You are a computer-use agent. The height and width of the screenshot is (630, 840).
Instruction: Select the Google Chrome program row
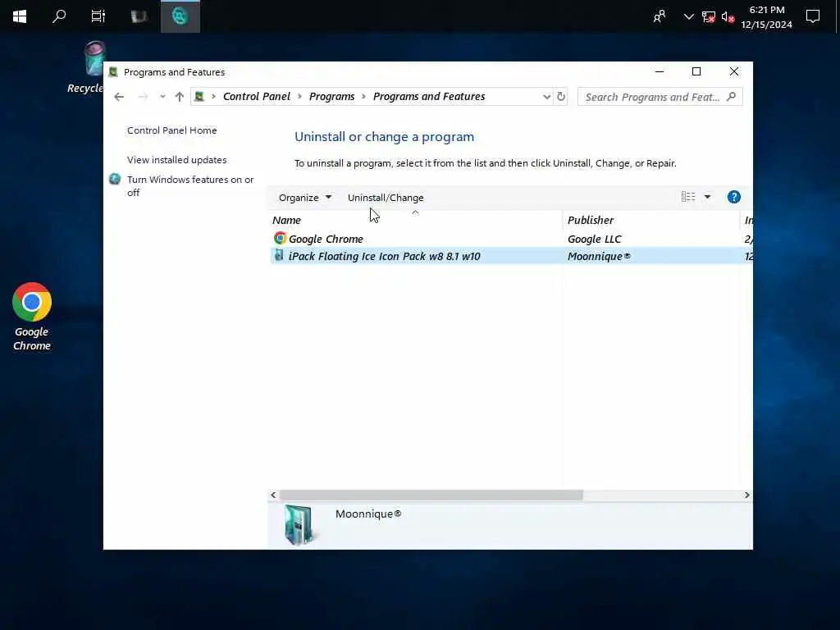pyautogui.click(x=511, y=239)
